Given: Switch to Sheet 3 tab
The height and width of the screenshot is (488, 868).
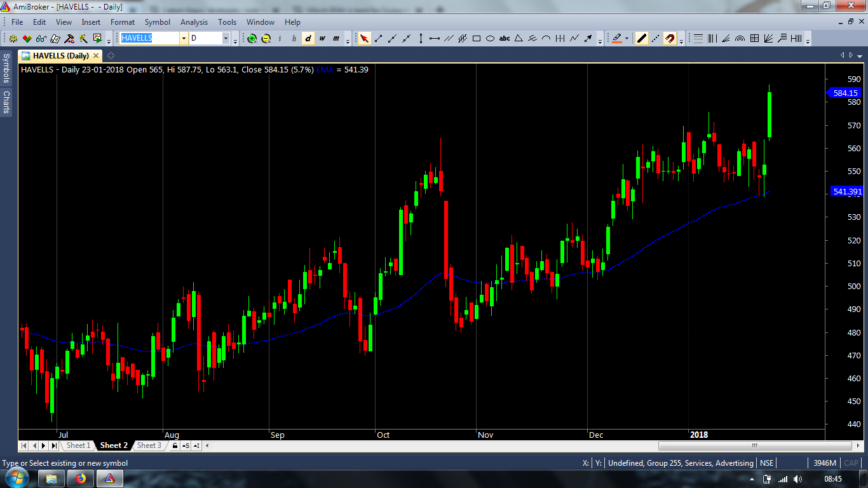Looking at the screenshot, I should [x=149, y=445].
